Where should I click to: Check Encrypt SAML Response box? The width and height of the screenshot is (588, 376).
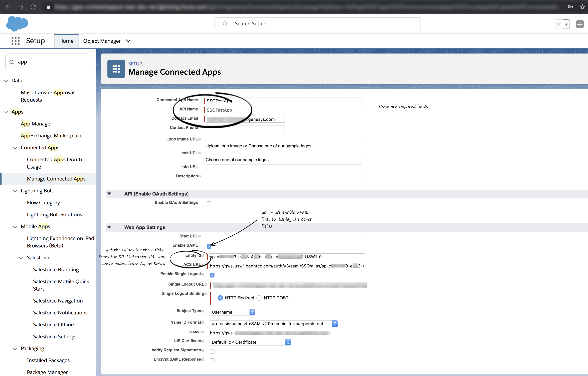coord(212,360)
